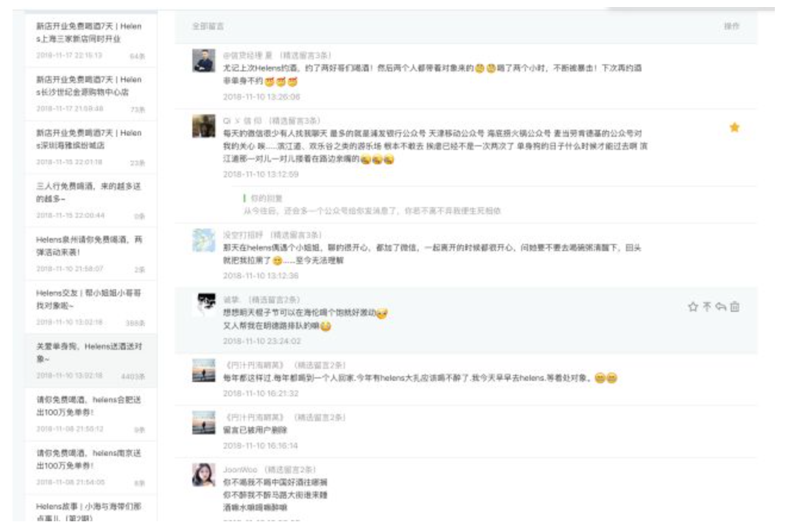Pin the 诚挚 comment to top
Viewport: 785px width, 532px height.
(x=707, y=307)
